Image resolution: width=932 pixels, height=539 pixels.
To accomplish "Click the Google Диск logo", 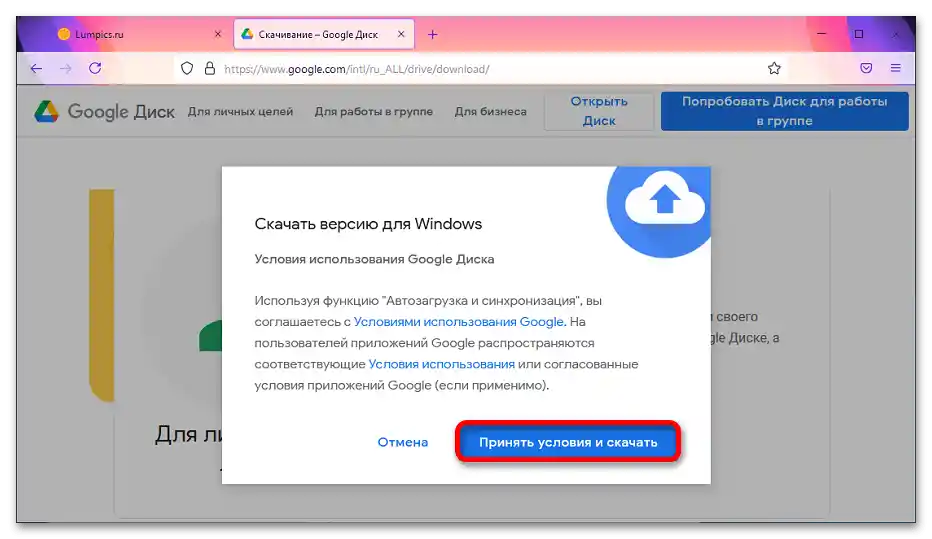I will (104, 112).
